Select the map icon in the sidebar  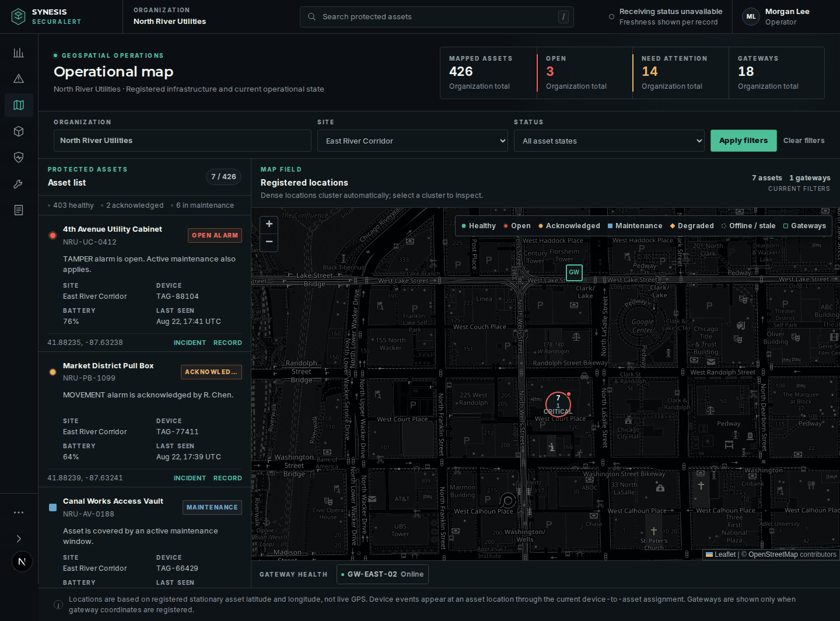(19, 105)
